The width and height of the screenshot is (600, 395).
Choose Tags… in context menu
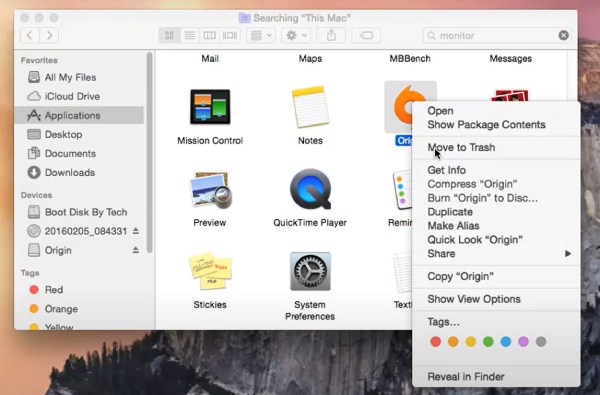tap(496, 322)
